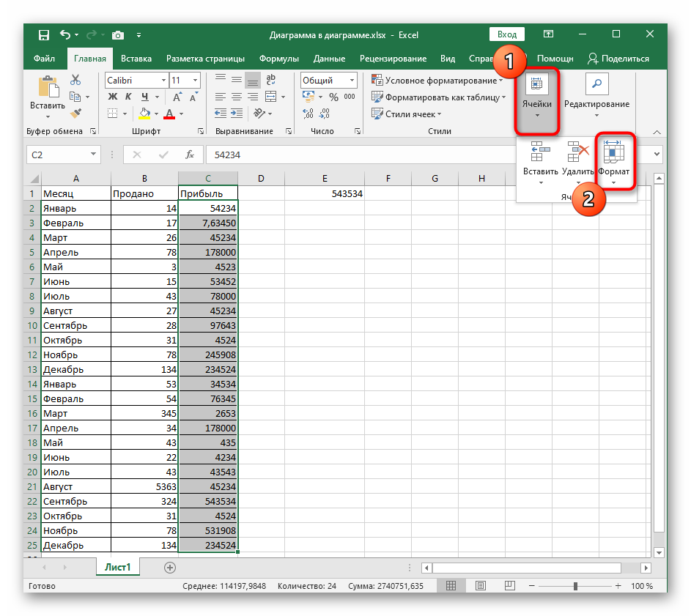
Task: Click the Поделиться share button
Action: point(618,59)
